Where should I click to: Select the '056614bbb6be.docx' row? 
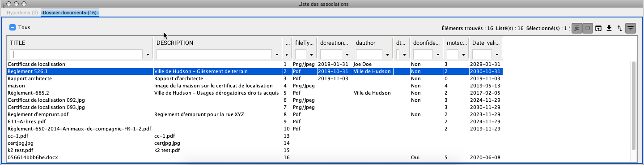pos(254,157)
